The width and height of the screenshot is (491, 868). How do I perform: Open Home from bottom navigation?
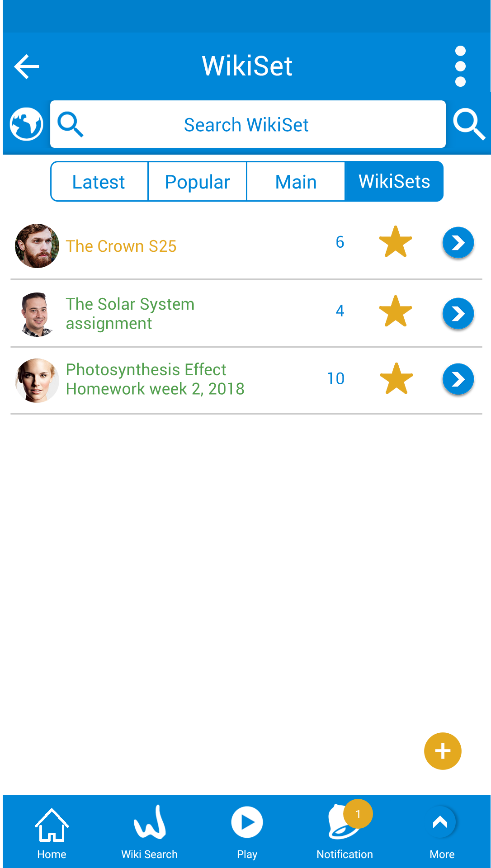coord(52,833)
